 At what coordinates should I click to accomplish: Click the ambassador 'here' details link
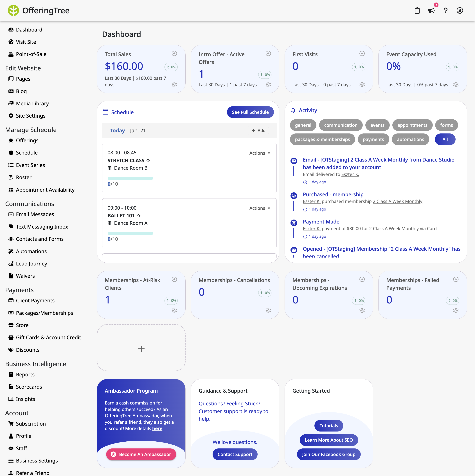click(x=157, y=428)
